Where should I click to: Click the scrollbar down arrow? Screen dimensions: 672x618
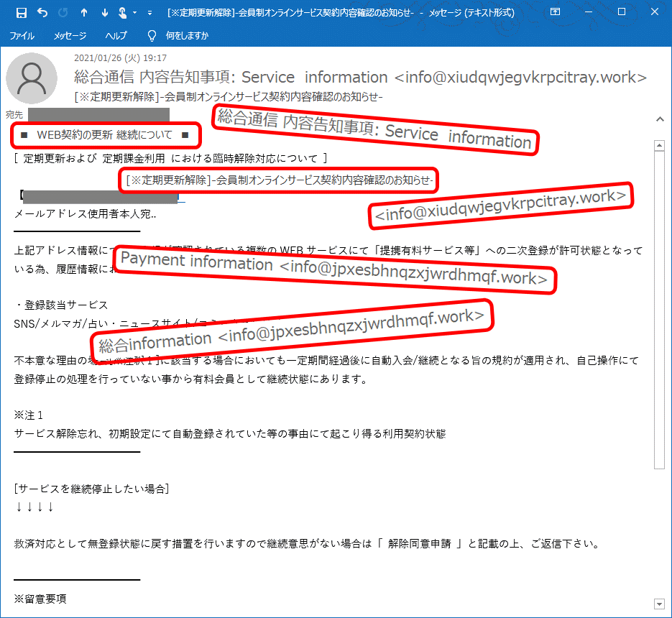659,604
